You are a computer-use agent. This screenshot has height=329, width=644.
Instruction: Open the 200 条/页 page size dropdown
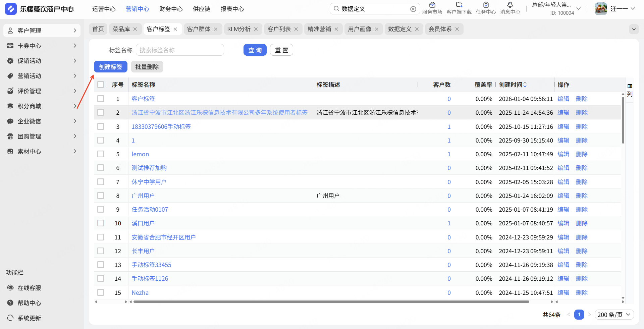tap(614, 315)
